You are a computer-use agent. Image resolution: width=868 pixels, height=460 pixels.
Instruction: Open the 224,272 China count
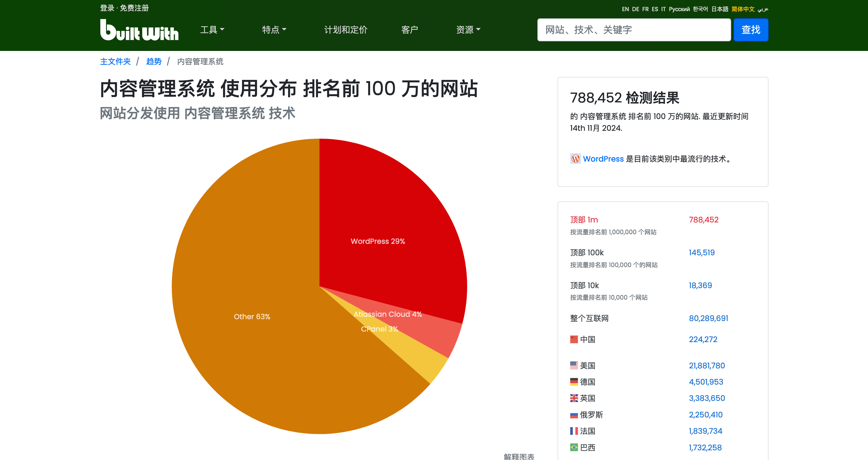703,339
